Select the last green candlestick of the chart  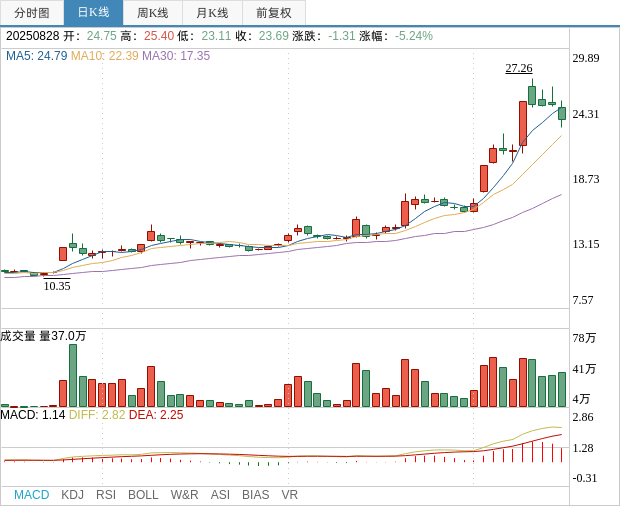point(562,113)
